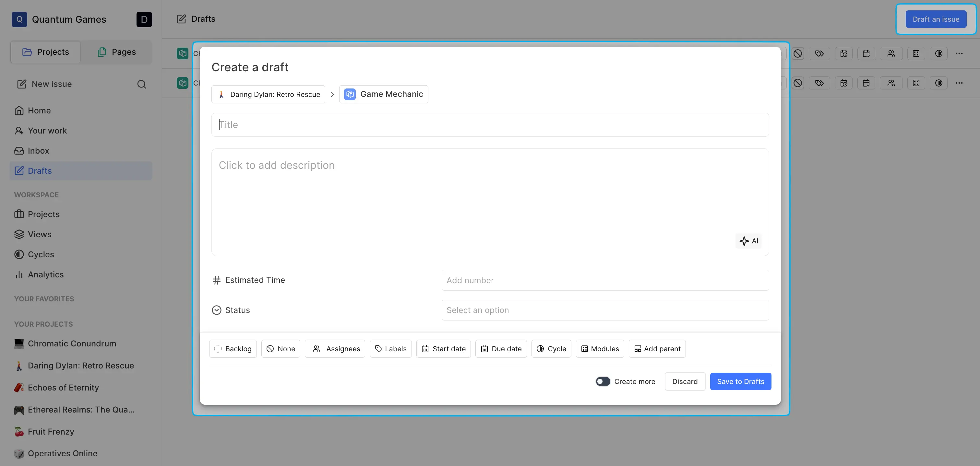Click Save to Drafts button
The width and height of the screenshot is (980, 466).
(741, 381)
